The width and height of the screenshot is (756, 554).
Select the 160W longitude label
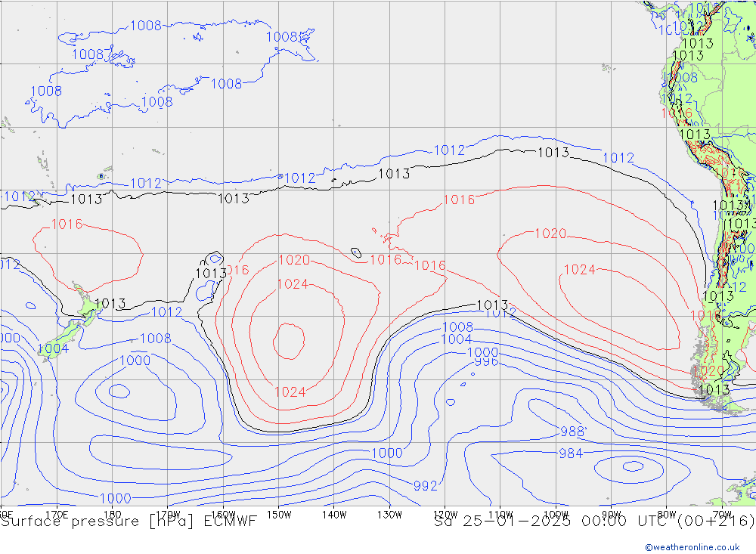tap(223, 515)
